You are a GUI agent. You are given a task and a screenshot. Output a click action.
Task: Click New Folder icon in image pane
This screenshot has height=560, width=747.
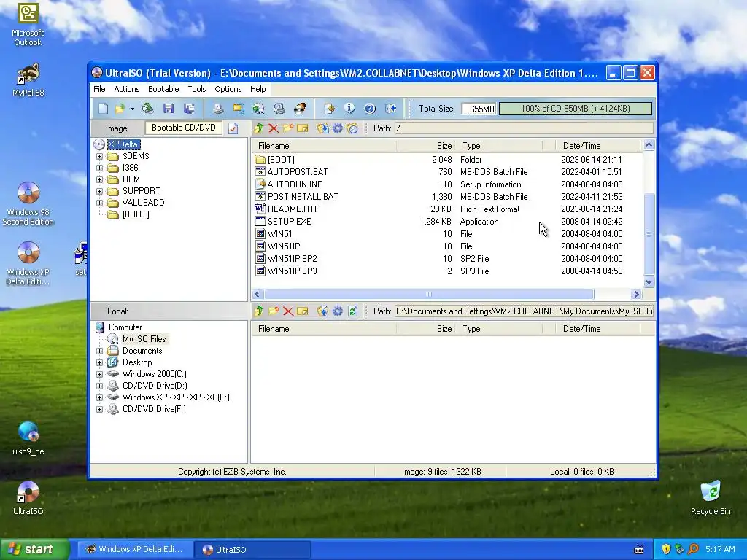[x=287, y=128]
